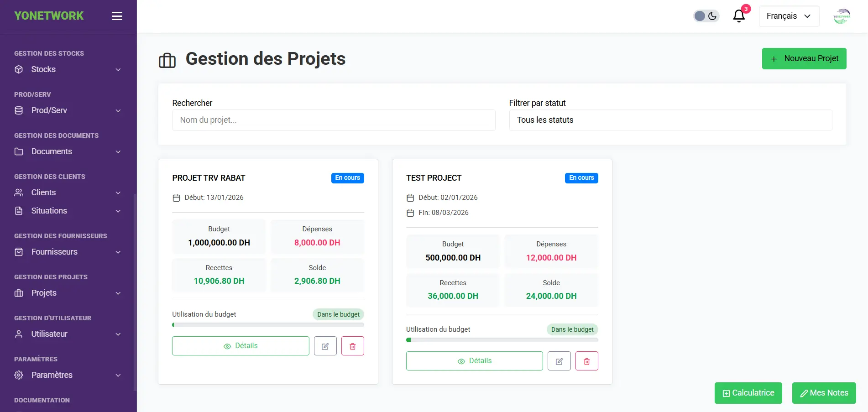Open the Français language dropdown
The width and height of the screenshot is (868, 412).
coord(789,16)
